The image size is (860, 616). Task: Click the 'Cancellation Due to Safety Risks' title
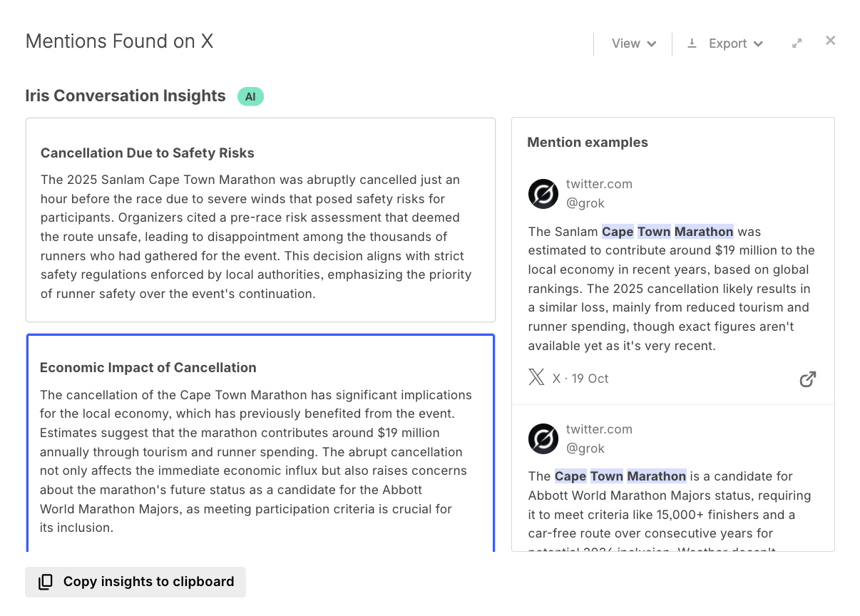tap(148, 153)
